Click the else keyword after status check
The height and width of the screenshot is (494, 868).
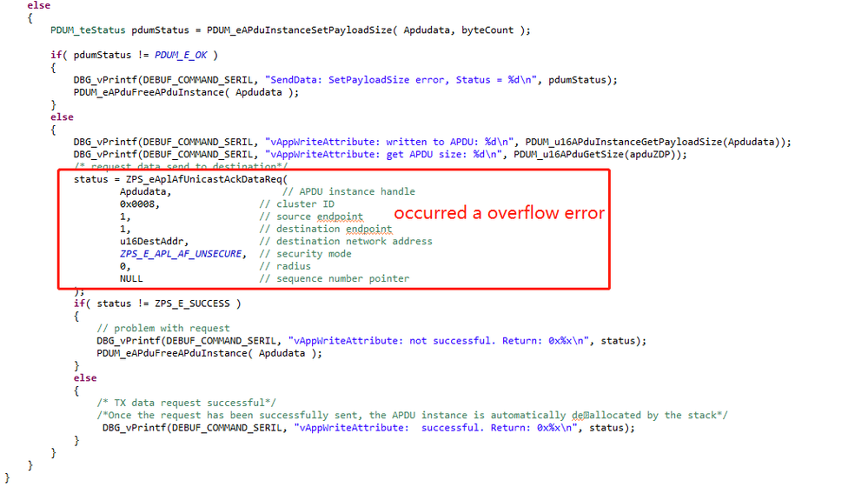click(85, 377)
